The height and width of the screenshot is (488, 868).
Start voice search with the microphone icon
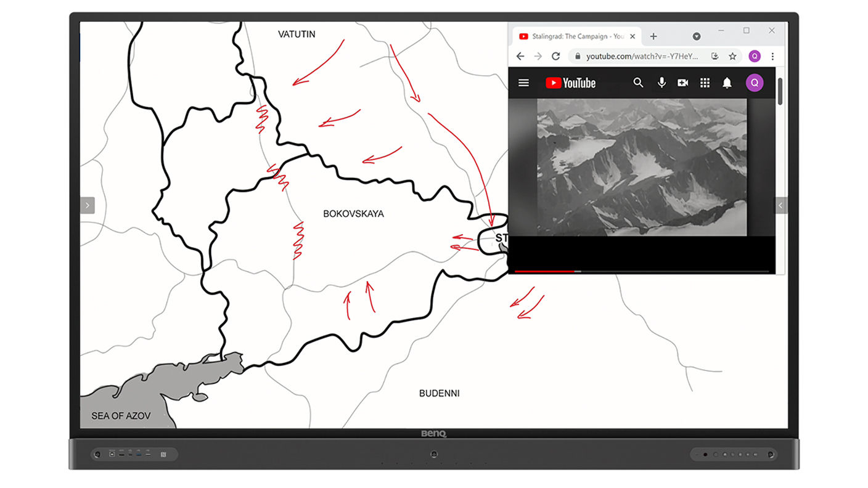(661, 83)
